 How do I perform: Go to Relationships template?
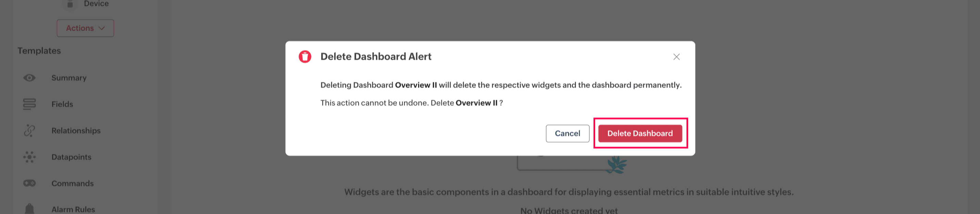pyautogui.click(x=76, y=131)
